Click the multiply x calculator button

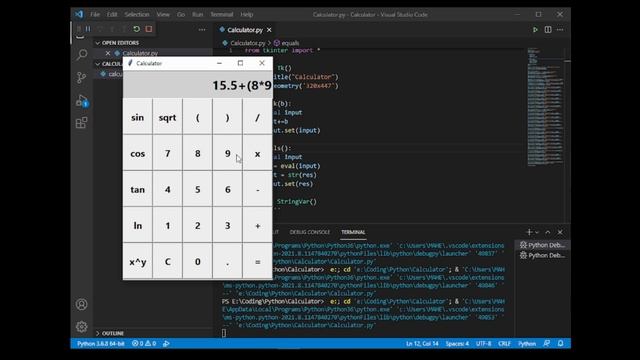[x=258, y=154]
